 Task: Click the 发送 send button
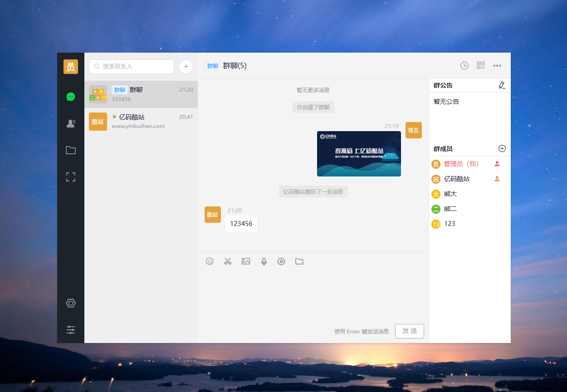click(410, 331)
